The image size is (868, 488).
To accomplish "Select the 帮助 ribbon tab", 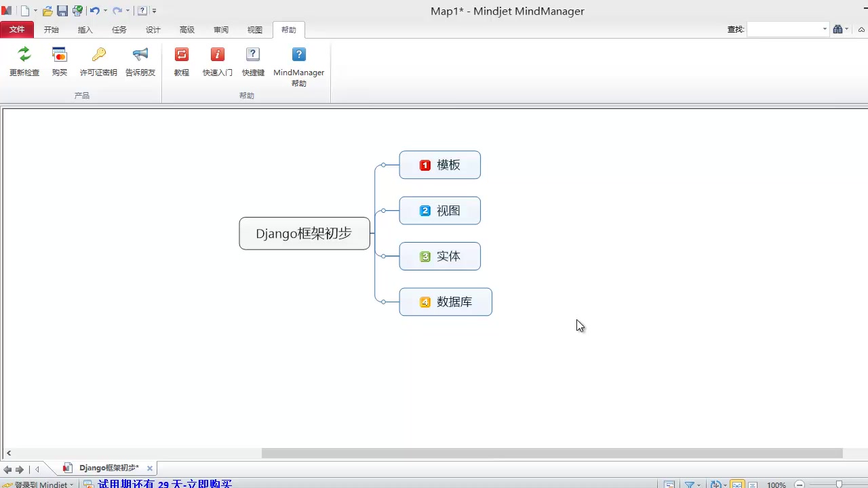I will 289,30.
